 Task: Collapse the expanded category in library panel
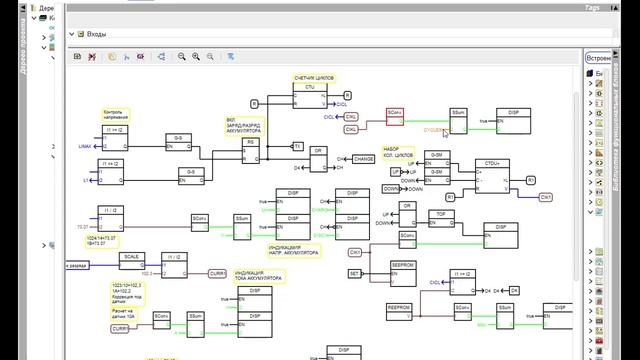click(590, 212)
